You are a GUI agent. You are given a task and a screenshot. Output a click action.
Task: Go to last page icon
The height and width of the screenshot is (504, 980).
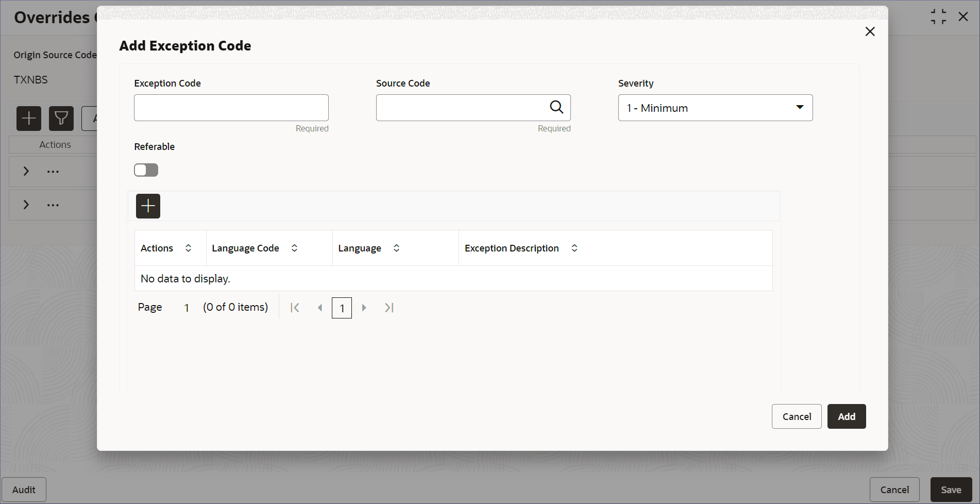[389, 308]
